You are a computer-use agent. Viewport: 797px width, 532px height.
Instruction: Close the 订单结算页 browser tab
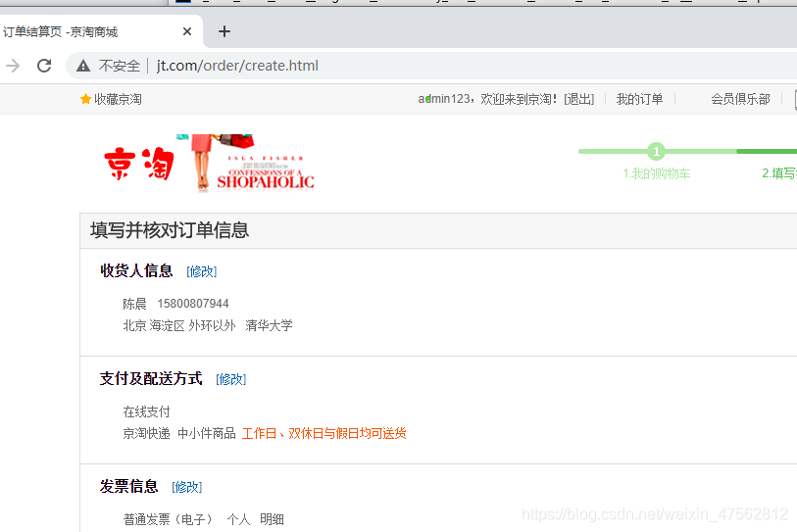(x=187, y=31)
